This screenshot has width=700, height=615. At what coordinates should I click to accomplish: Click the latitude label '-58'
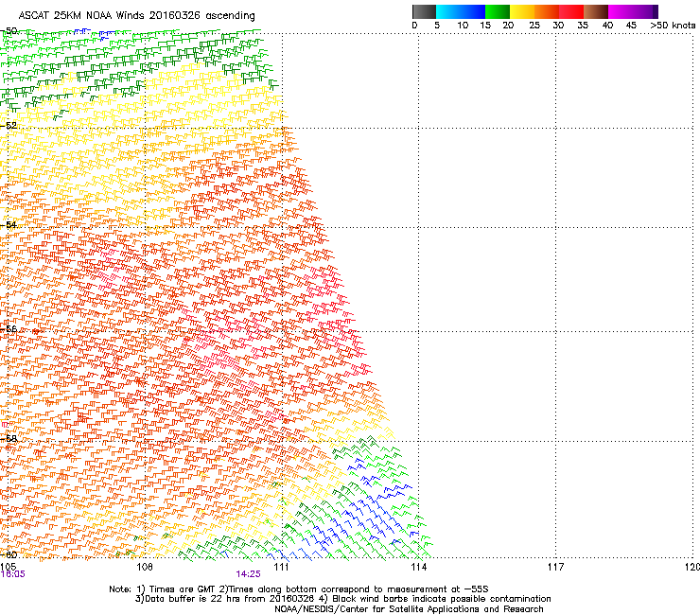[x=9, y=439]
